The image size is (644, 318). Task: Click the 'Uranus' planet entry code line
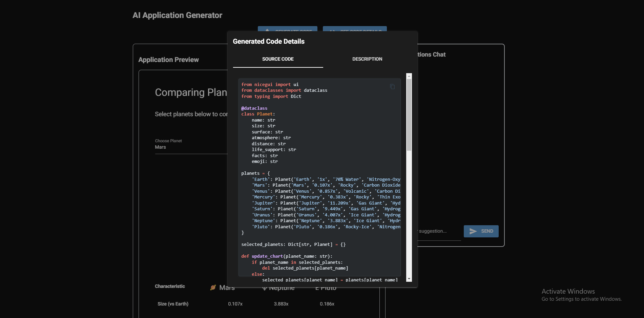click(326, 215)
